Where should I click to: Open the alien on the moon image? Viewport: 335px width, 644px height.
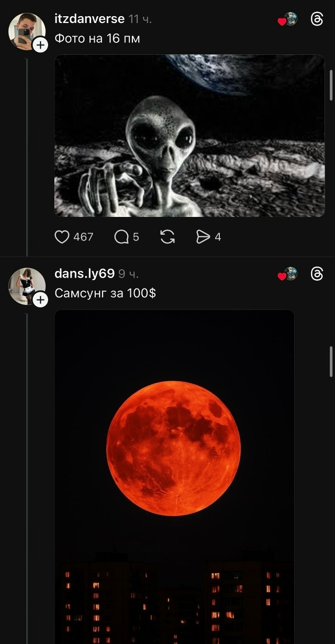[x=189, y=136]
